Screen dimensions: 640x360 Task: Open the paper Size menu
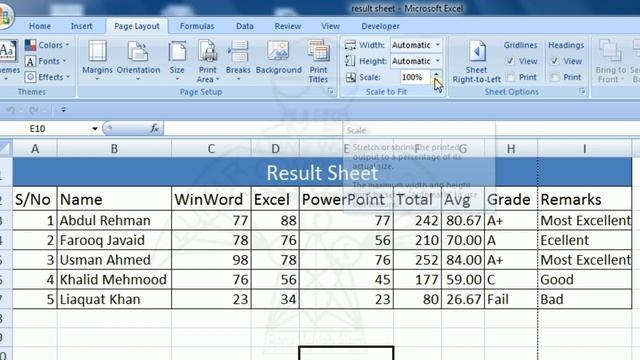(177, 60)
